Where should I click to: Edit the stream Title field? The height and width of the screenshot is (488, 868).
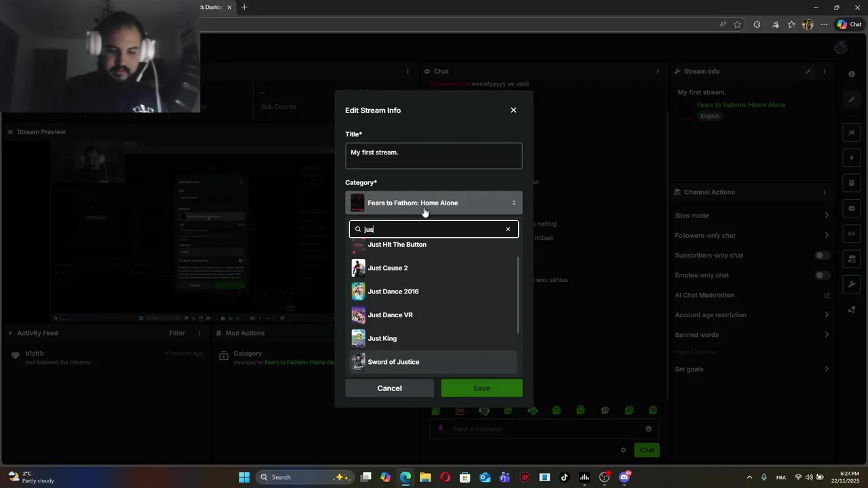[x=433, y=156]
